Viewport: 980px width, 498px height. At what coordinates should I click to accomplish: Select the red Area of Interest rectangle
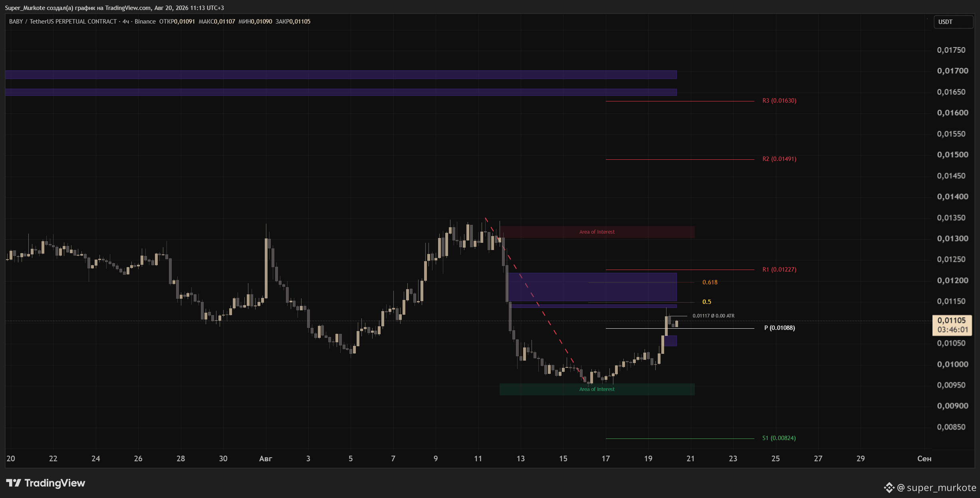597,232
